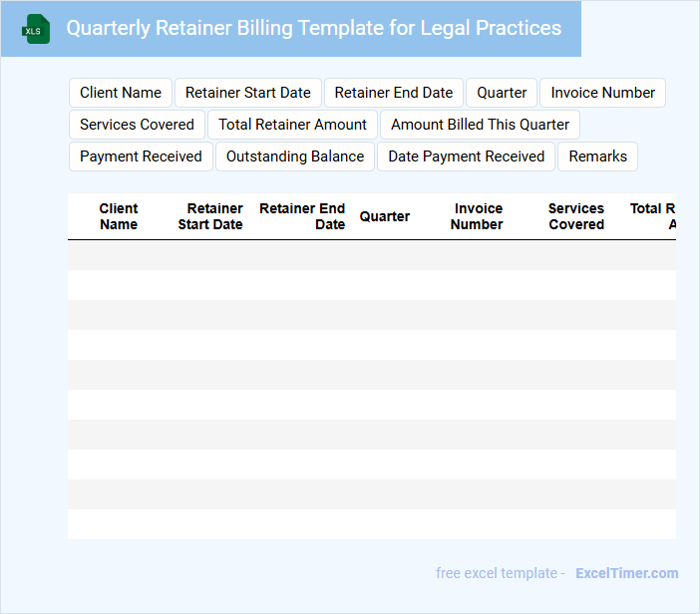Screen dimensions: 700x614
Task: Click the green XLS file icon
Action: [36, 29]
